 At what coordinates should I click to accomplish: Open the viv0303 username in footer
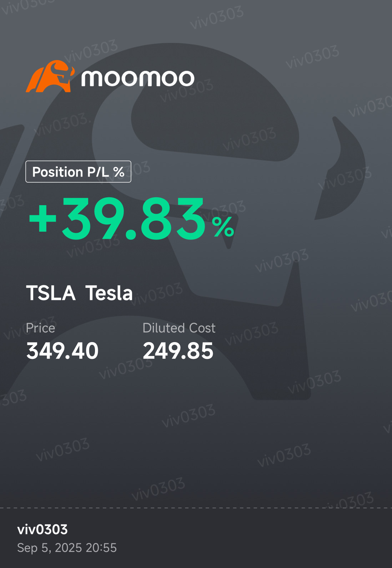(x=42, y=529)
